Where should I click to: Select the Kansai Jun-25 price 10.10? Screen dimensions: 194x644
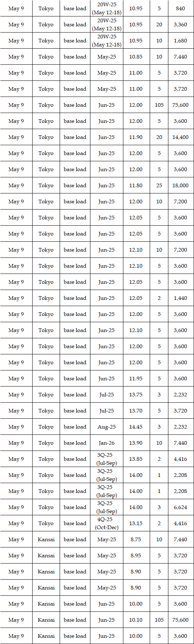(136, 620)
